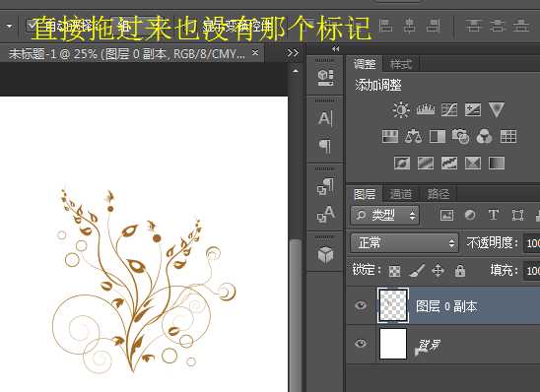Image resolution: width=540 pixels, height=392 pixels.
Task: Add a Brightness/Contrast adjustment
Action: [x=401, y=110]
